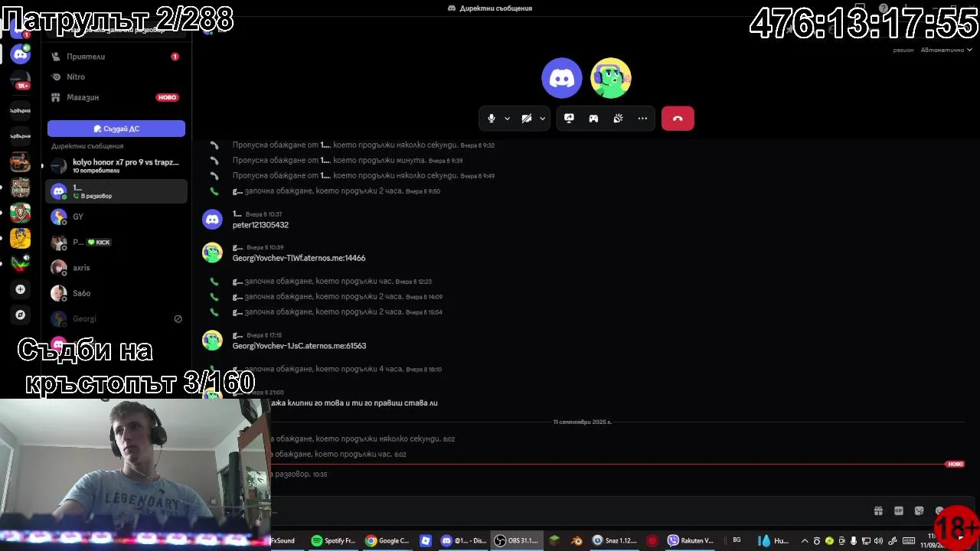Switch the BG keyboard language indicator

(737, 540)
